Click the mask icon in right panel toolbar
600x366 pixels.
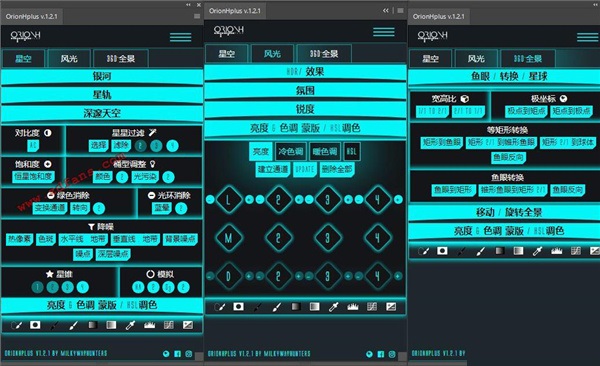[x=442, y=251]
